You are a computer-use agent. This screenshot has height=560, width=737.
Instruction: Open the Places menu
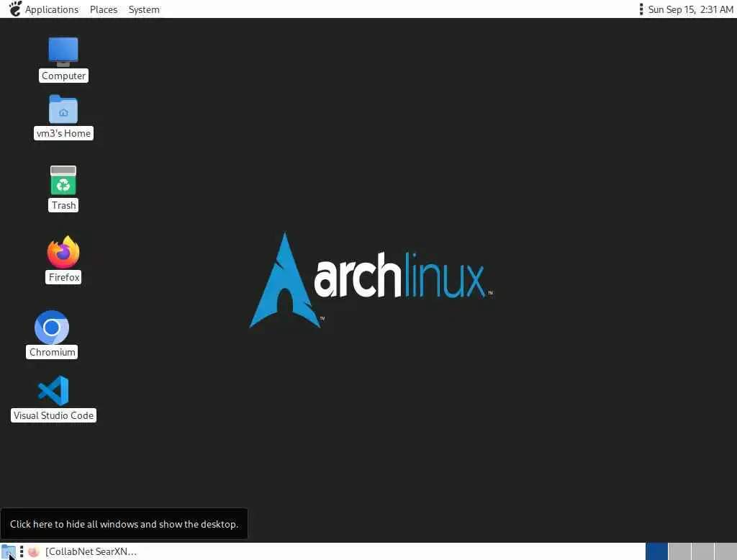(x=104, y=9)
